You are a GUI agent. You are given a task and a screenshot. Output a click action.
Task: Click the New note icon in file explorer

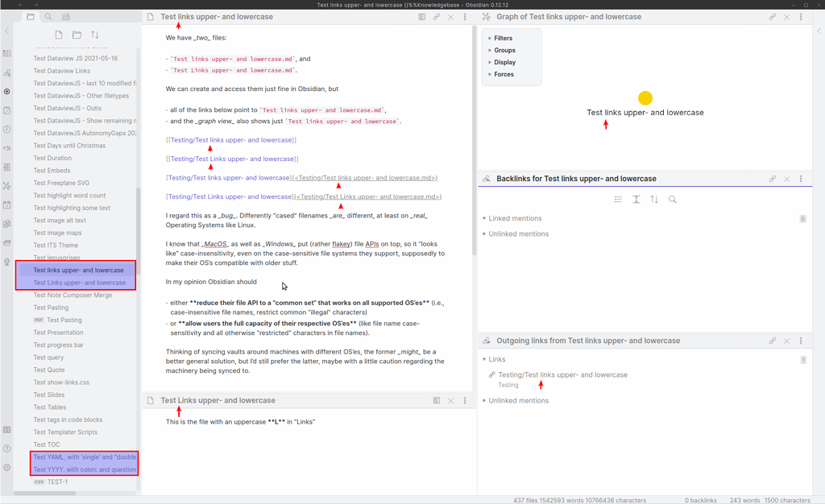point(59,35)
